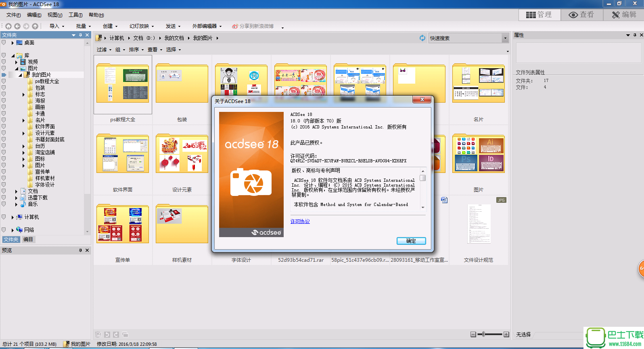The height and width of the screenshot is (349, 644).
Task: Click rotate left icon in bottom toolbar
Action: 107,334
